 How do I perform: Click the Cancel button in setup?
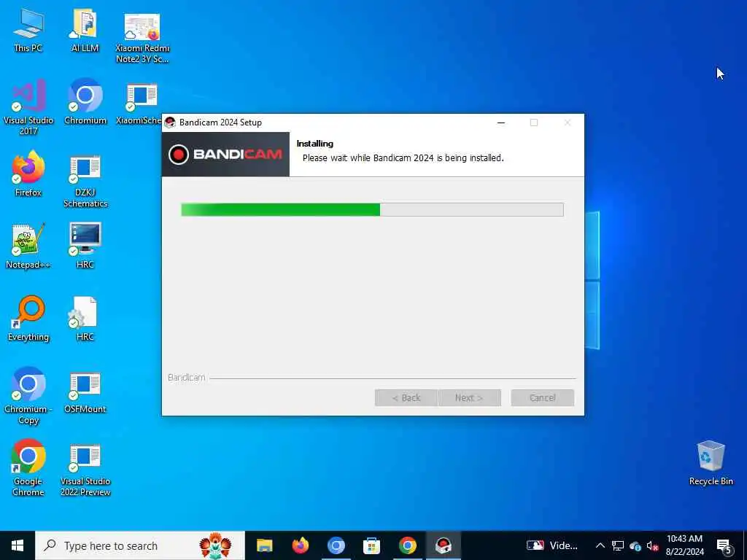click(x=543, y=397)
